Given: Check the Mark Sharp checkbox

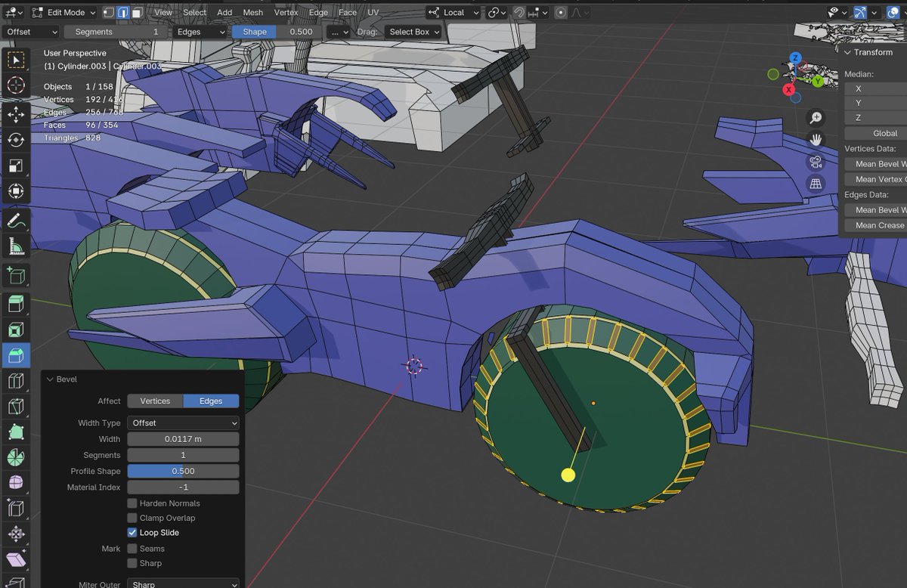Looking at the screenshot, I should [132, 563].
